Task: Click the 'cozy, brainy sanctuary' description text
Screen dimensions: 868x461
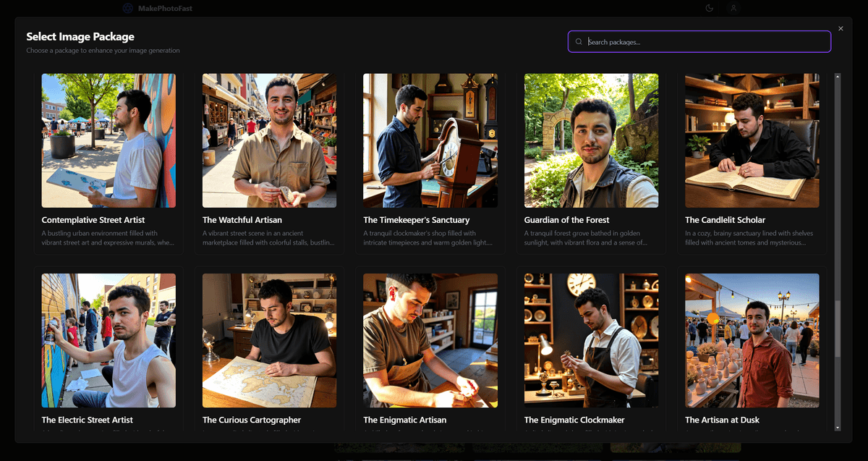Action: (751, 238)
